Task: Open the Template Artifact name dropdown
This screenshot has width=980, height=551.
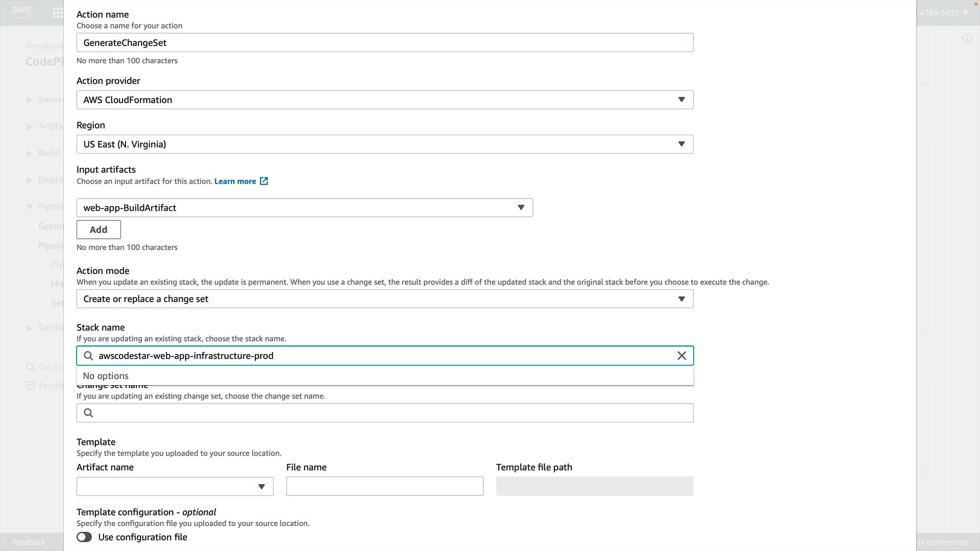Action: pyautogui.click(x=175, y=486)
